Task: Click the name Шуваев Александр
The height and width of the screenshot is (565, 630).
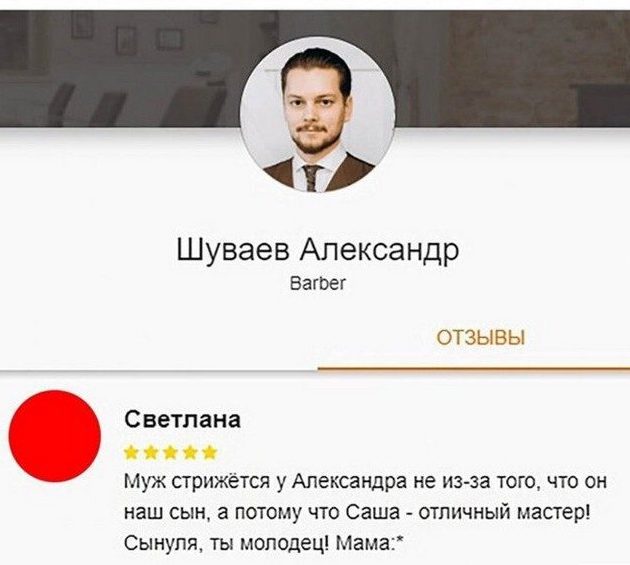Action: (x=317, y=250)
